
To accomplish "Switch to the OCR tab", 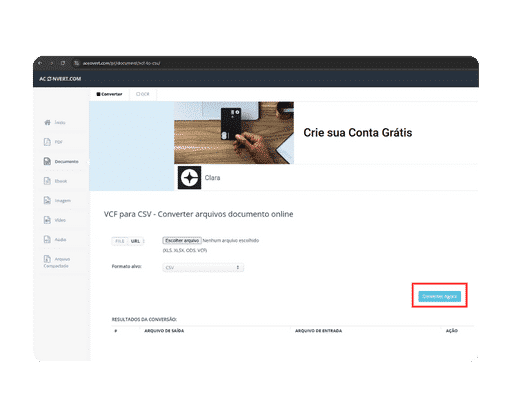I will 143,94.
